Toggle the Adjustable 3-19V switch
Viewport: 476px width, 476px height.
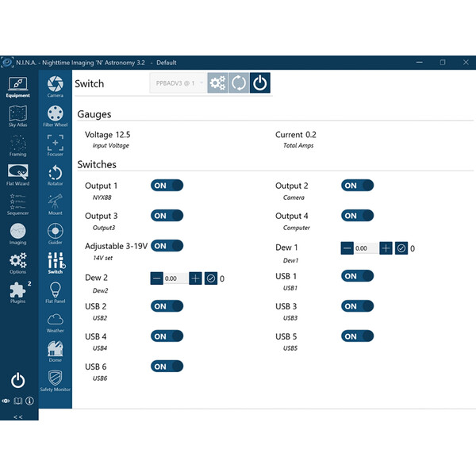(167, 246)
